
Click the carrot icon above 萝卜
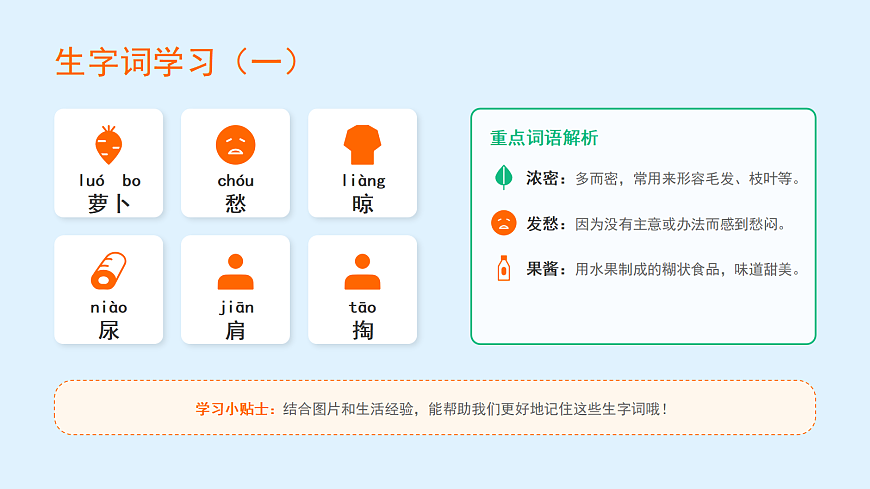(x=108, y=145)
